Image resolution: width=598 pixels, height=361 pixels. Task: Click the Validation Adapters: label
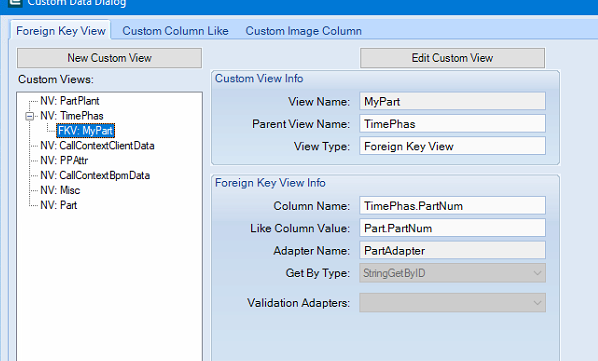(x=298, y=303)
